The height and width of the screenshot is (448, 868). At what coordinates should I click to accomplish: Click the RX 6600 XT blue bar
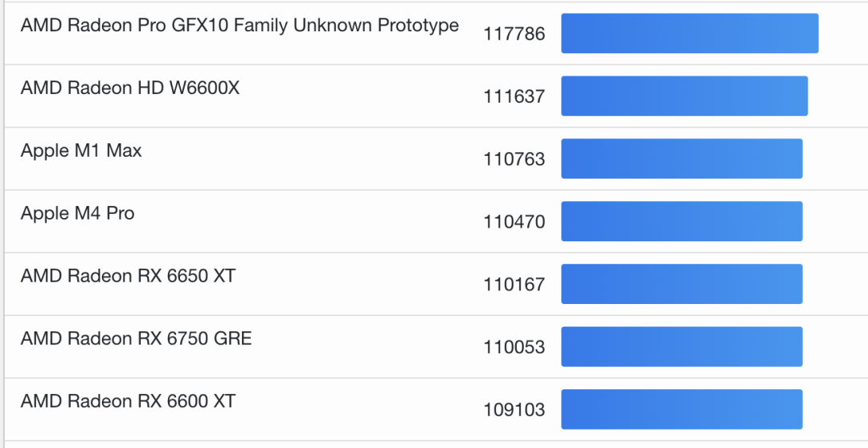(682, 410)
